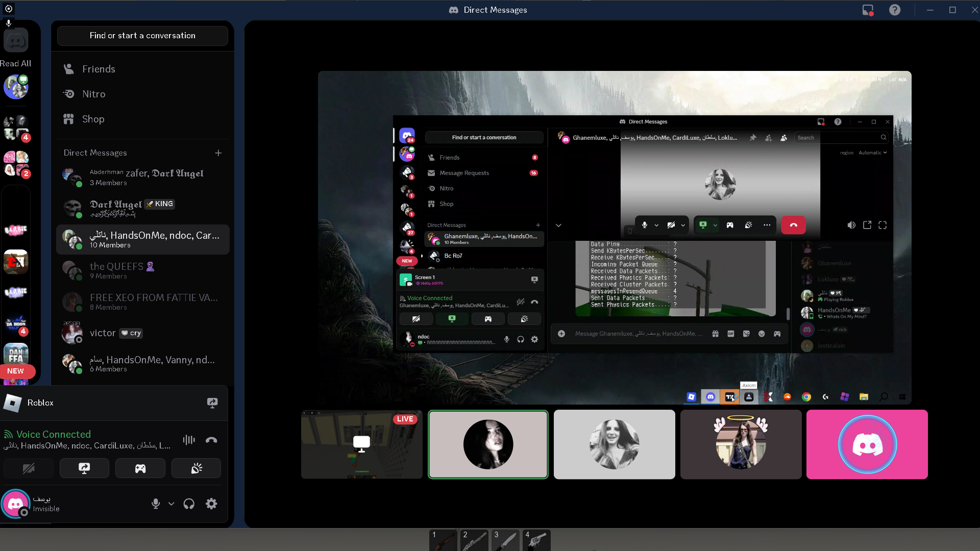The width and height of the screenshot is (980, 551).
Task: Open User Settings gear icon
Action: coord(211,504)
